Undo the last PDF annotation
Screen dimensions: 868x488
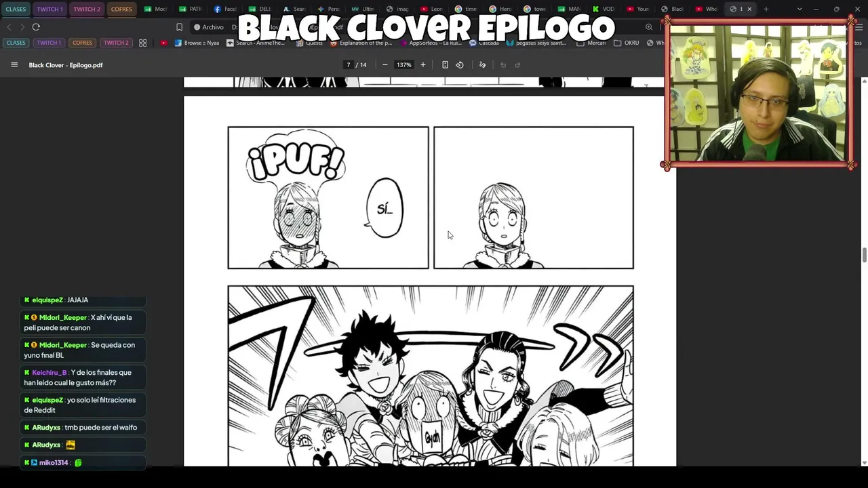click(503, 65)
